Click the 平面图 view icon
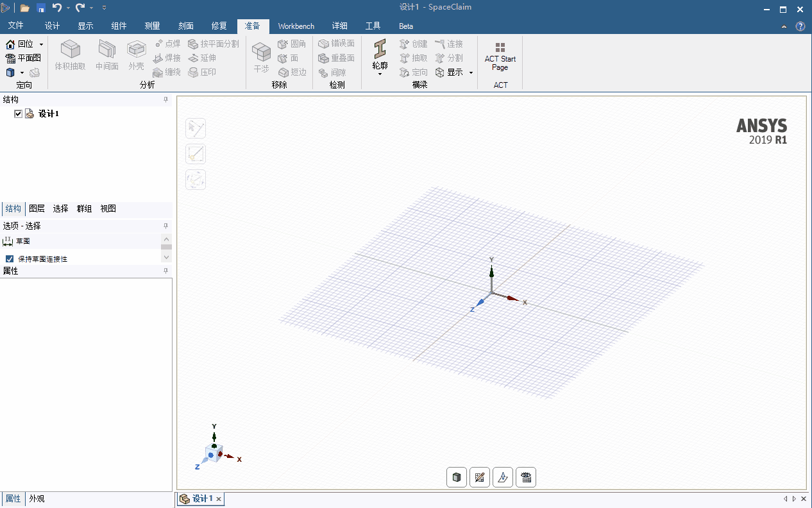 [x=10, y=58]
